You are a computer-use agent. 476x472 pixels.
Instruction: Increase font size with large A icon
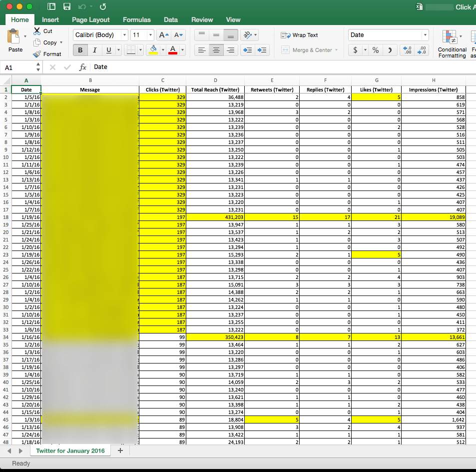(164, 35)
